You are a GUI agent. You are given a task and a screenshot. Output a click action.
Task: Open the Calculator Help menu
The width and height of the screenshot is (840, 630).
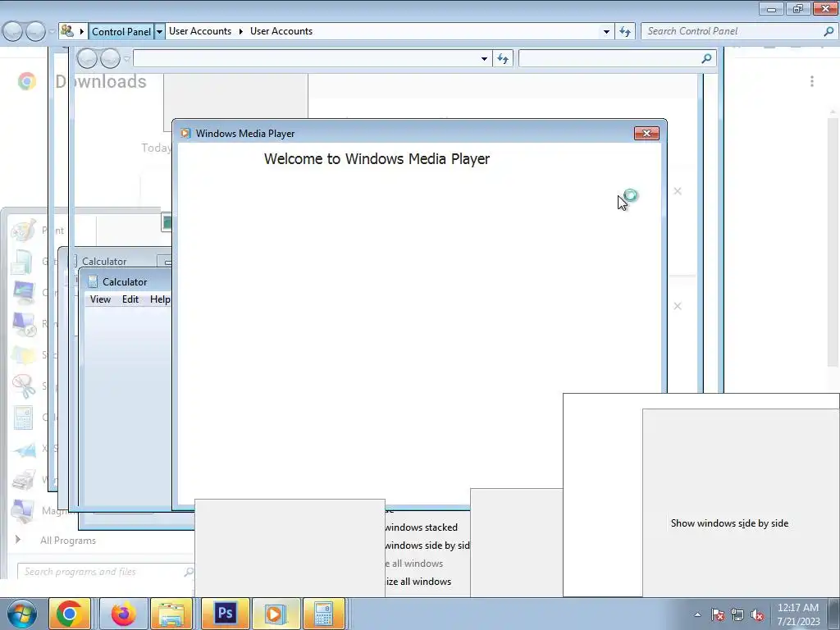160,299
